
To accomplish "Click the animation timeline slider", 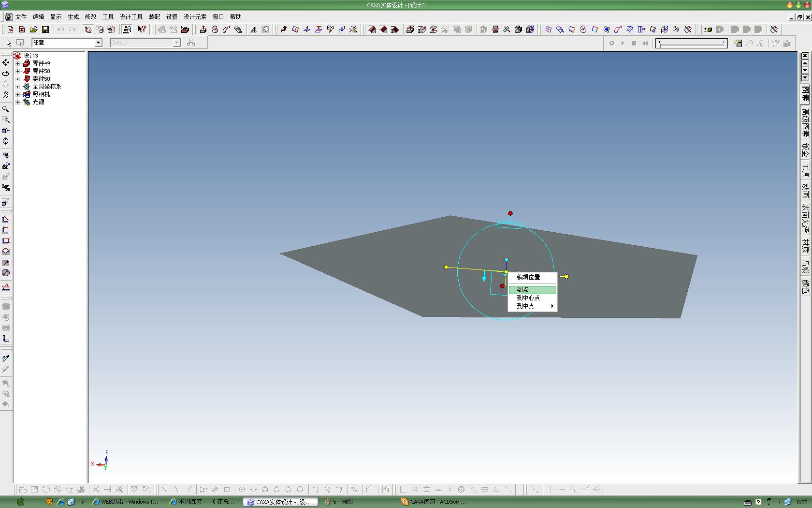I will point(692,43).
